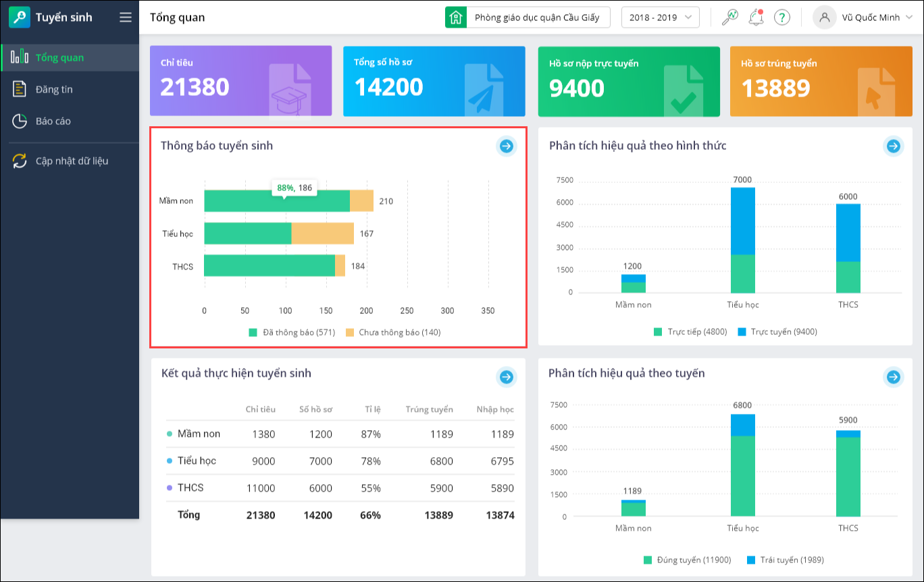The width and height of the screenshot is (924, 582).
Task: Click the Tiểu học row label in results table
Action: [197, 460]
